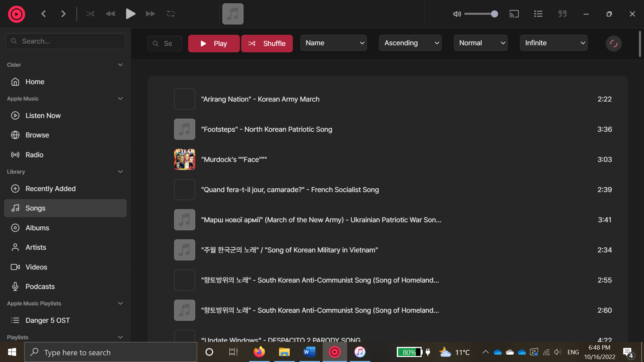Open Podcasts in the sidebar

click(65, 287)
